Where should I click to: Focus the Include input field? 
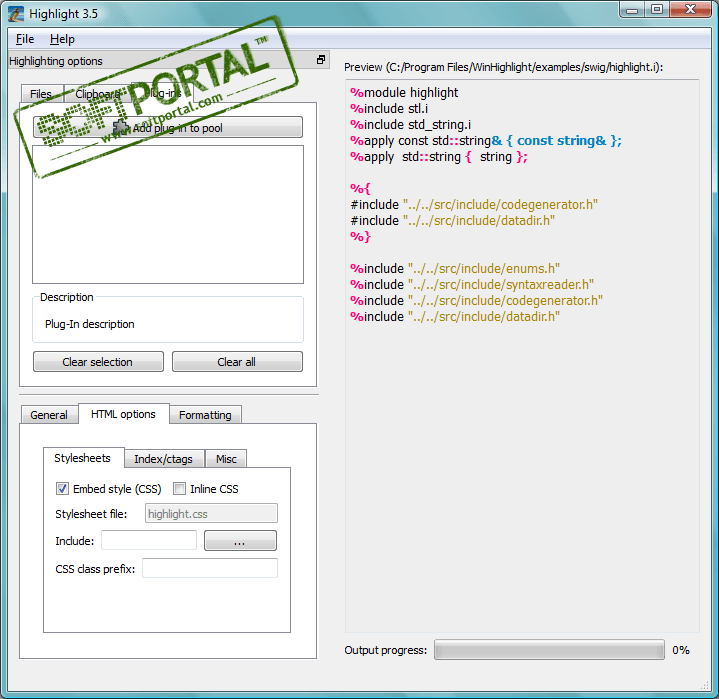click(x=149, y=541)
